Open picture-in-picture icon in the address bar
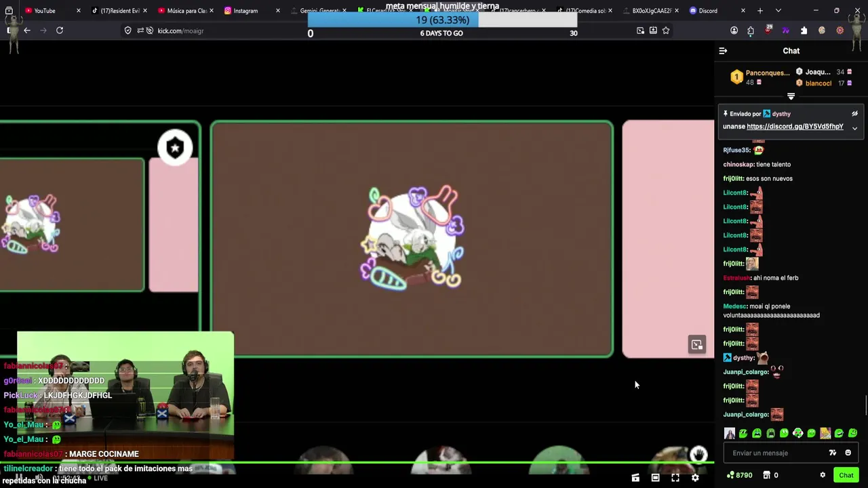Image resolution: width=868 pixels, height=488 pixels. 640,30
